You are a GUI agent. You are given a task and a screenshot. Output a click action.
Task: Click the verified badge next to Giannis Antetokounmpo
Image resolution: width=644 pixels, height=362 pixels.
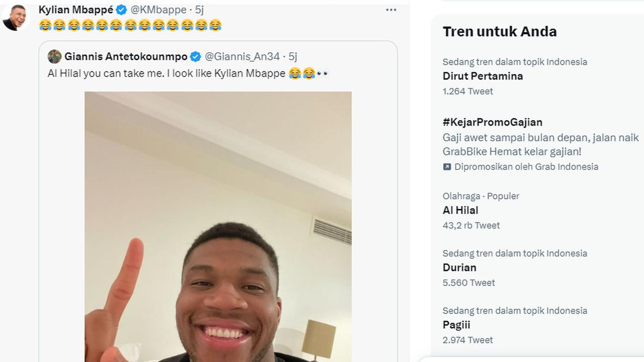click(194, 57)
